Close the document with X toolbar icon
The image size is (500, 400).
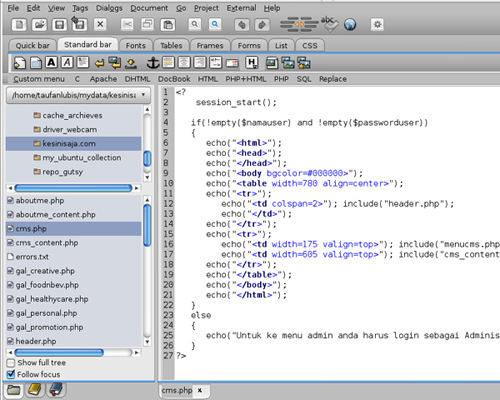tap(100, 24)
